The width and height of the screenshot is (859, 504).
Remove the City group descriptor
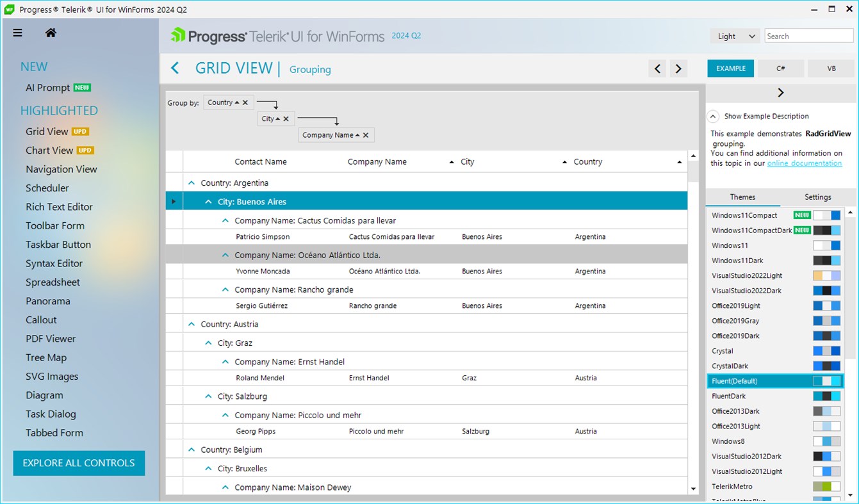click(286, 118)
